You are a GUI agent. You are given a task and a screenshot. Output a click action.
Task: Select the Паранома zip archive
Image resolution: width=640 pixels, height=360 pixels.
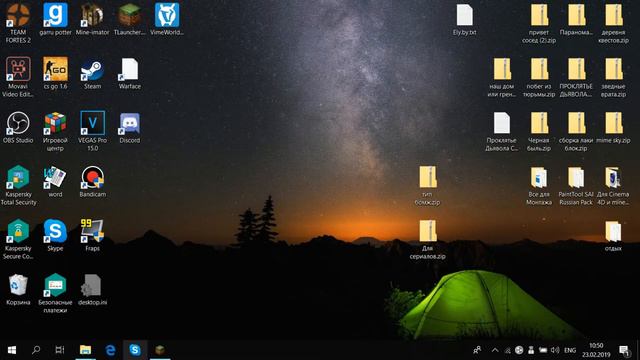[576, 16]
